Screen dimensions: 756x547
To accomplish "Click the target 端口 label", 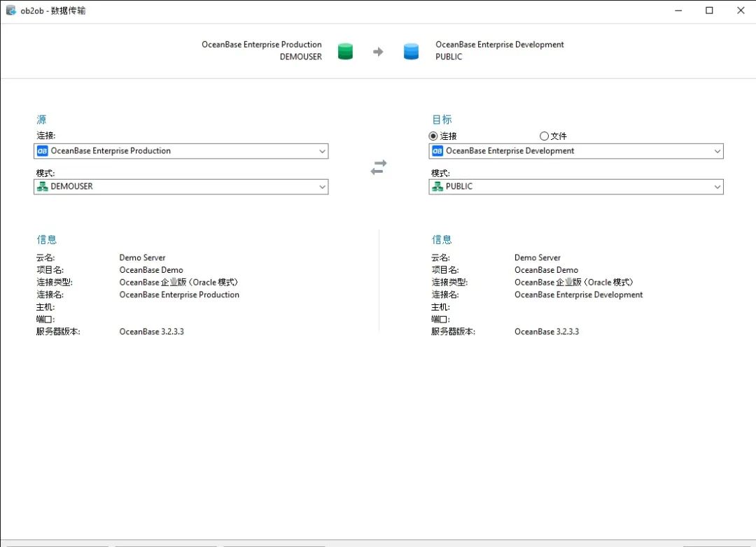I will 441,319.
